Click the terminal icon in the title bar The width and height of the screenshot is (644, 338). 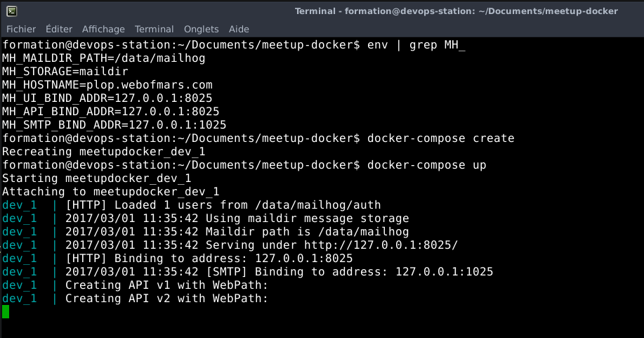(12, 11)
